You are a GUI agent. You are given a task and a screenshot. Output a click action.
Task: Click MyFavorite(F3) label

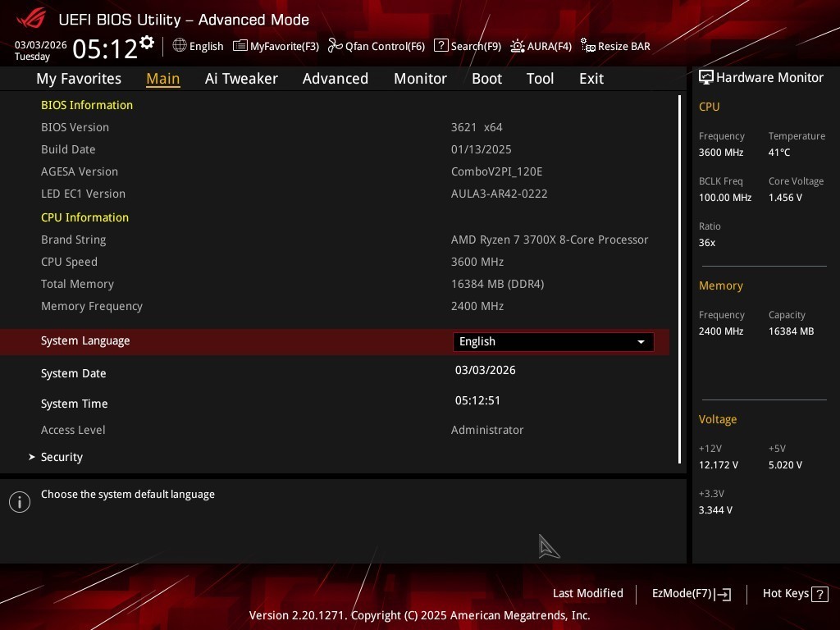(x=285, y=46)
